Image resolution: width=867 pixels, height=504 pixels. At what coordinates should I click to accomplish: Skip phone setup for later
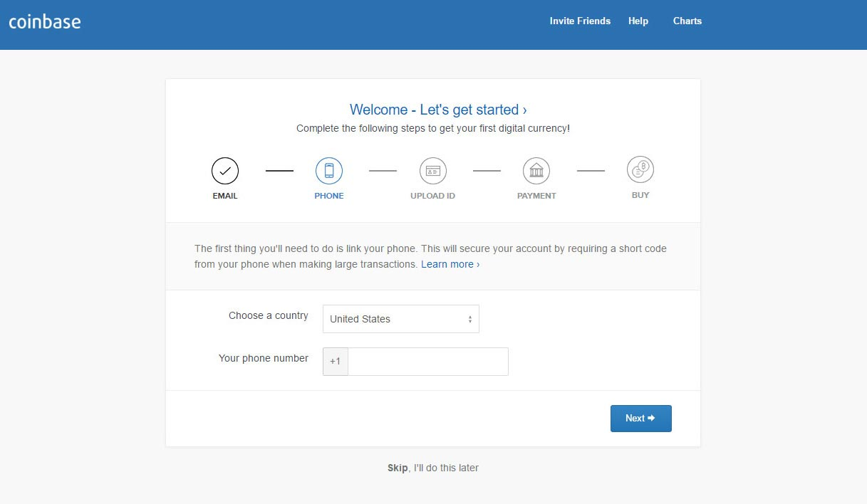pyautogui.click(x=433, y=468)
